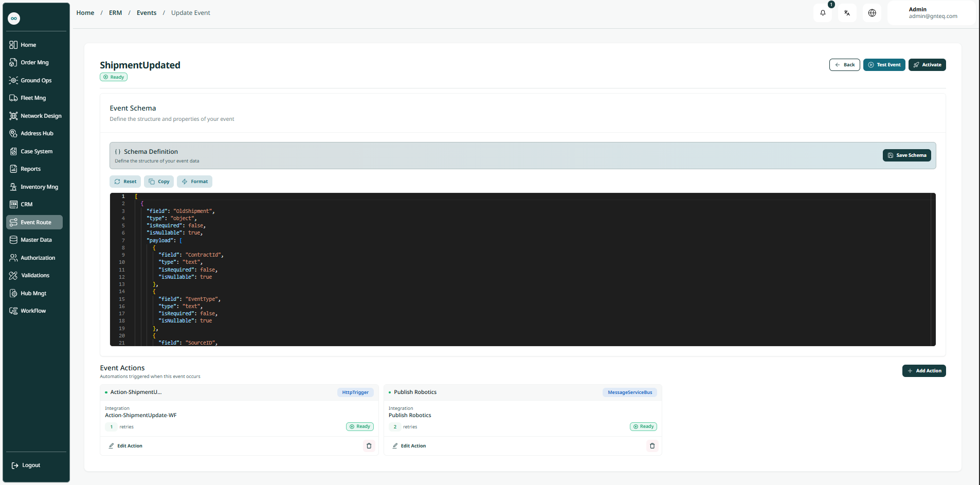Open notifications bell icon
Image resolution: width=980 pixels, height=485 pixels.
823,13
